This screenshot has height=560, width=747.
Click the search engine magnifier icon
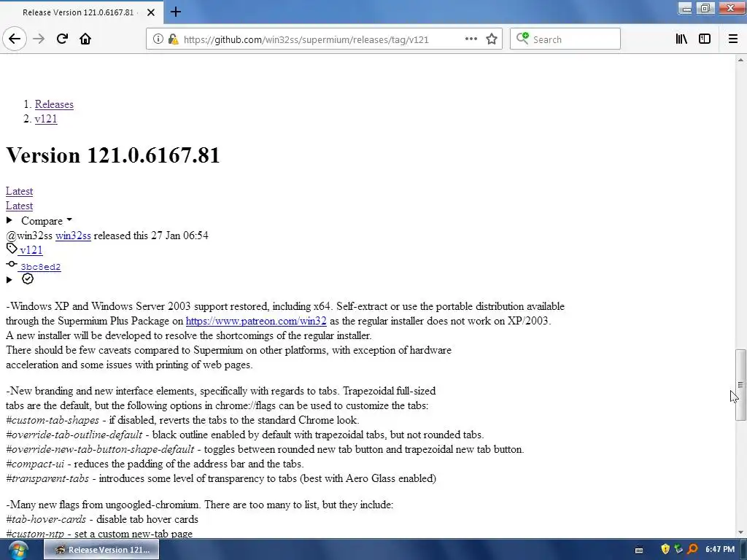522,39
